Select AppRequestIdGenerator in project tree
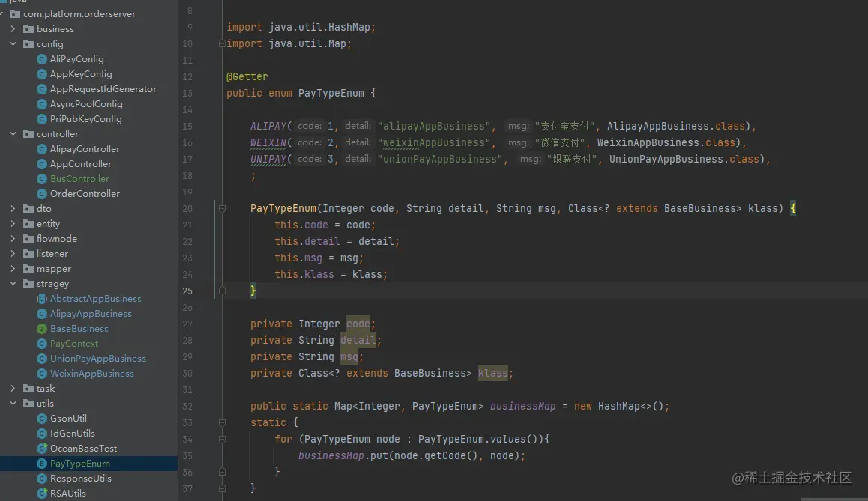The image size is (868, 501). tap(103, 88)
